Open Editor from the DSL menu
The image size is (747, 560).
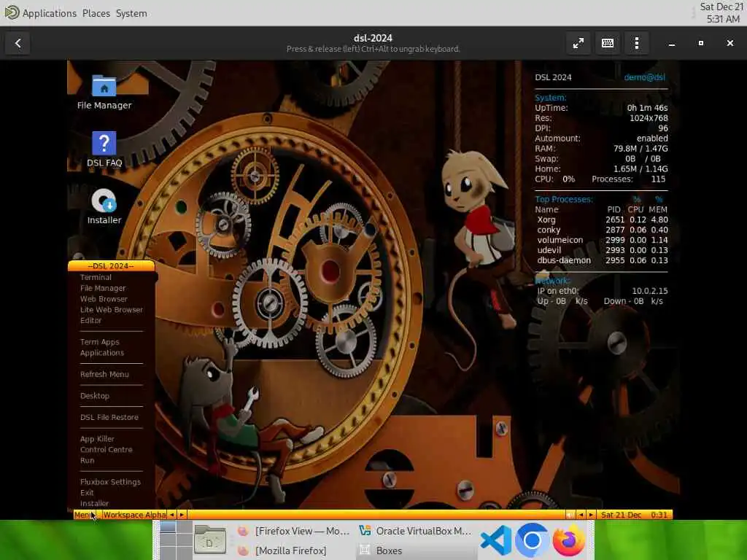tap(90, 321)
